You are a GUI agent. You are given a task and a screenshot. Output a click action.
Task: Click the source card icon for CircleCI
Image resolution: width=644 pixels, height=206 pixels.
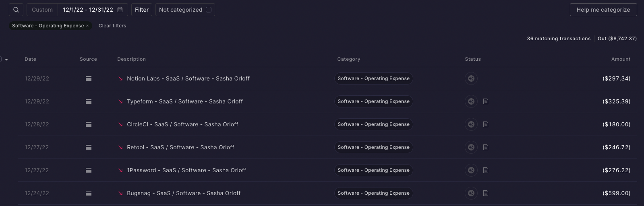[89, 124]
